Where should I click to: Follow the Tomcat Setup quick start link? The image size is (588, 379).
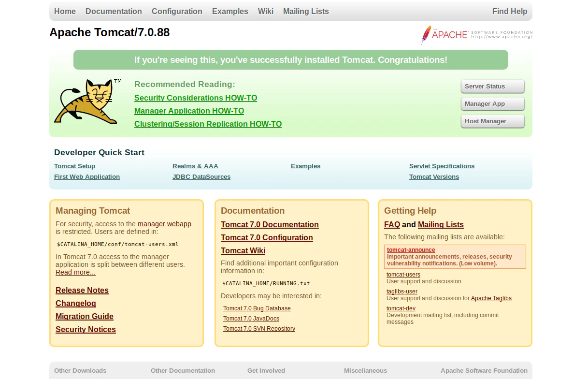[74, 166]
